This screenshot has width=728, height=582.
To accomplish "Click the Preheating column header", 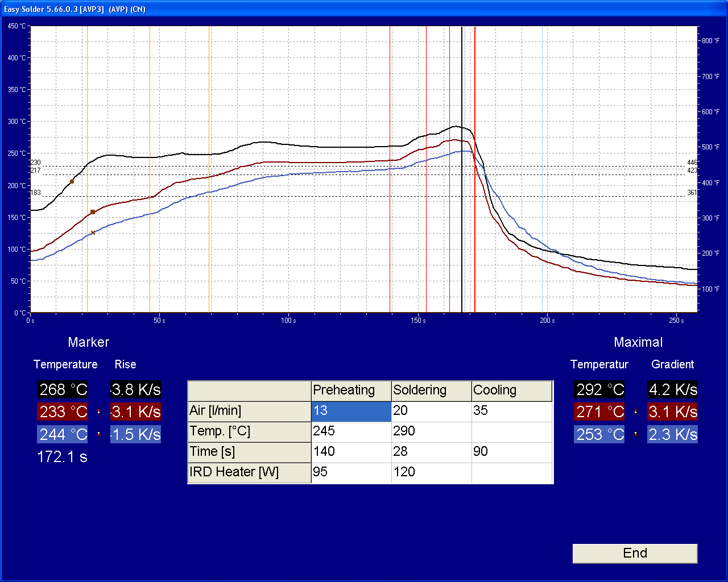I will (351, 390).
